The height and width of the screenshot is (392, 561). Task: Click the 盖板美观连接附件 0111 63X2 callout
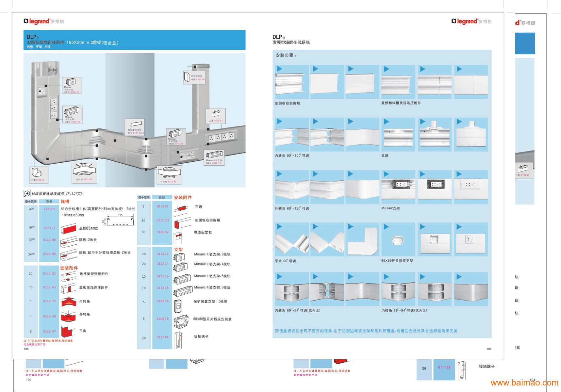[134, 128]
